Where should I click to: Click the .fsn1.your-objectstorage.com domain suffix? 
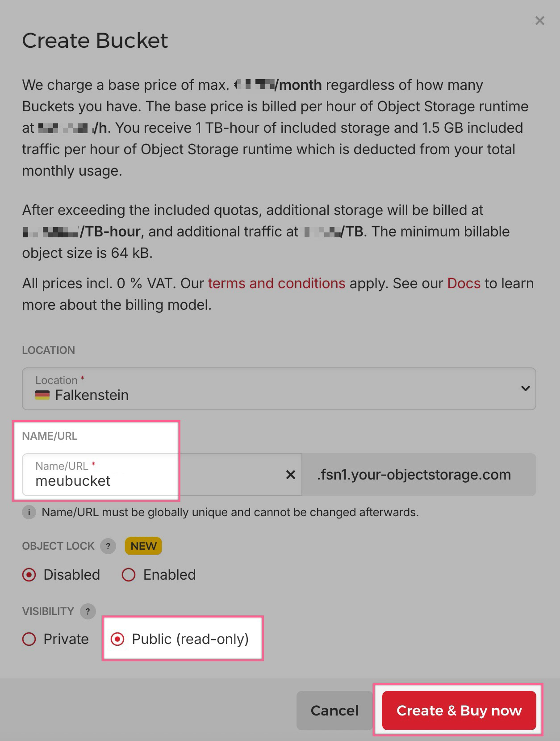414,475
